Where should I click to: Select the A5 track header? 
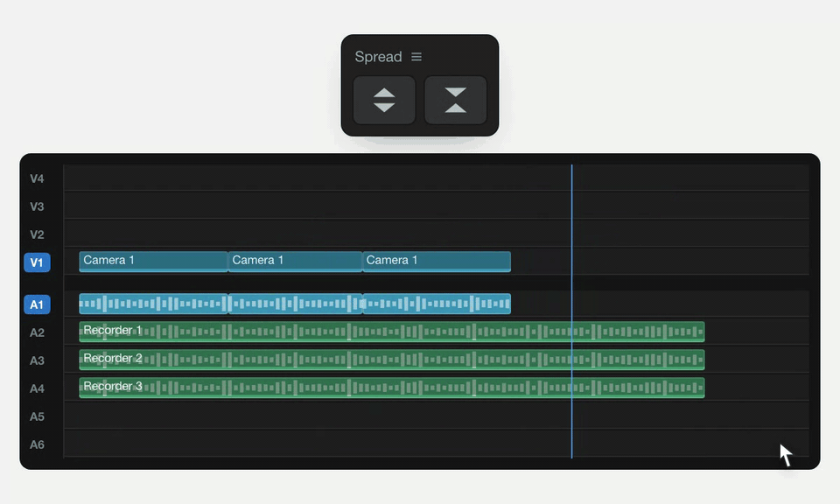click(x=37, y=416)
